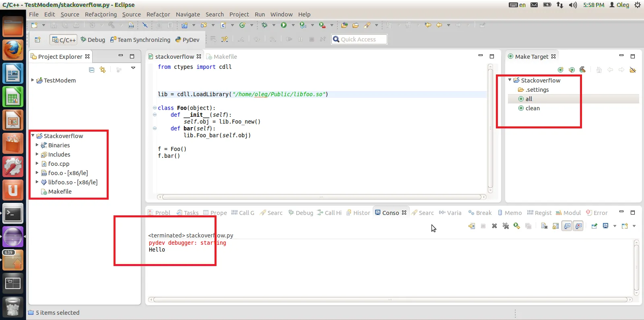Toggle Show Console on standard error change
Viewport: 644px width, 320px height.
click(578, 226)
